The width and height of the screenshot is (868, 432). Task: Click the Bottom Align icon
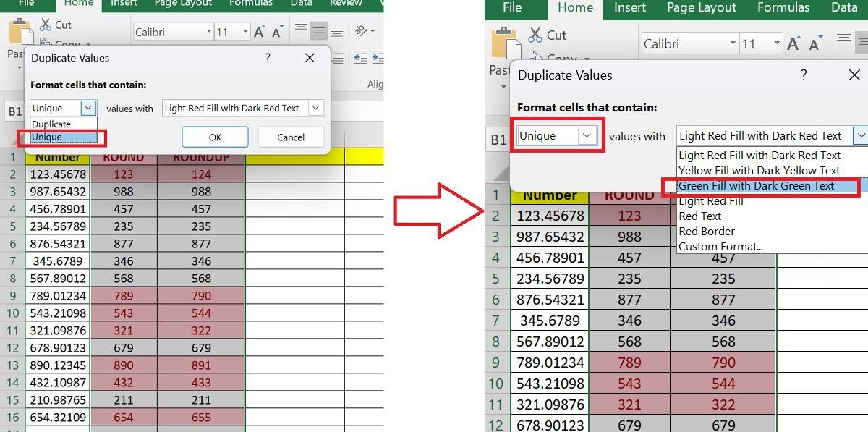coord(337,31)
